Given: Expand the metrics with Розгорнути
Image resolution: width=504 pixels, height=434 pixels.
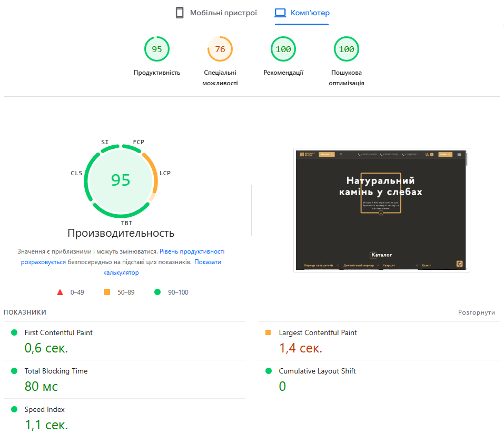Looking at the screenshot, I should point(477,312).
